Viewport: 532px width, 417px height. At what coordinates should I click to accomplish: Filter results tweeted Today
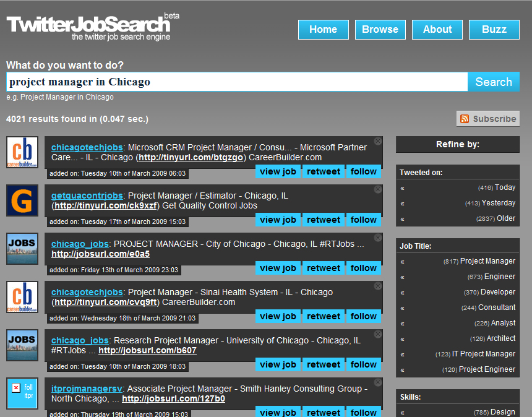(x=496, y=187)
